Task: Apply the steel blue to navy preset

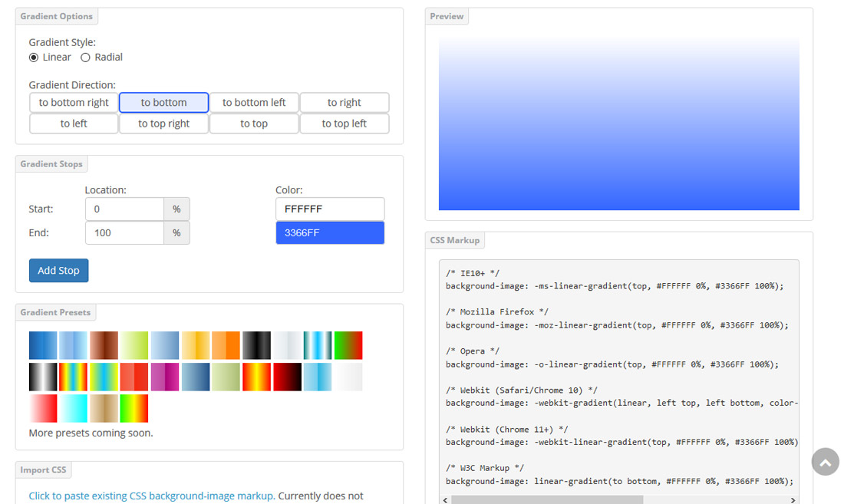Action: pos(196,377)
